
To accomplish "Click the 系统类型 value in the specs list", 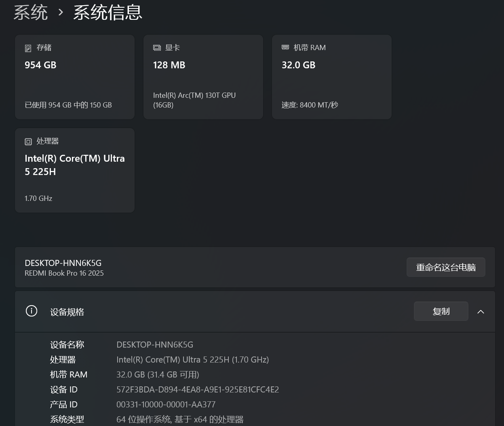I will pyautogui.click(x=180, y=420).
